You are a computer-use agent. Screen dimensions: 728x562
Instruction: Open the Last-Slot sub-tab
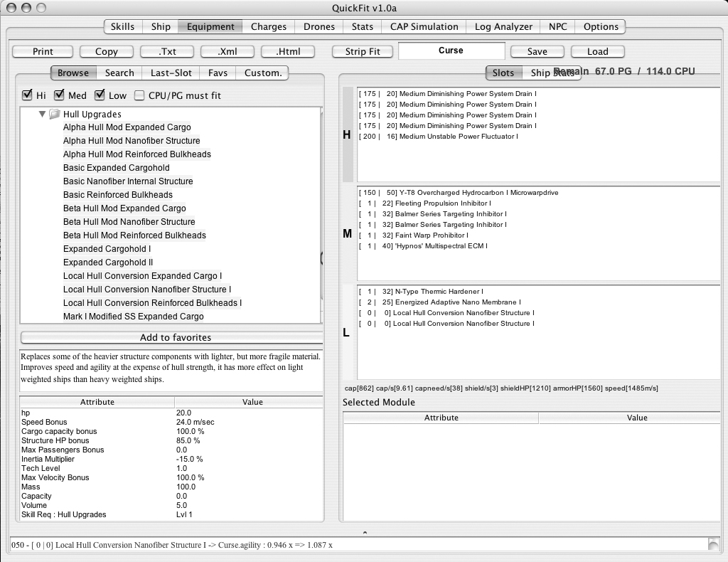(x=171, y=73)
